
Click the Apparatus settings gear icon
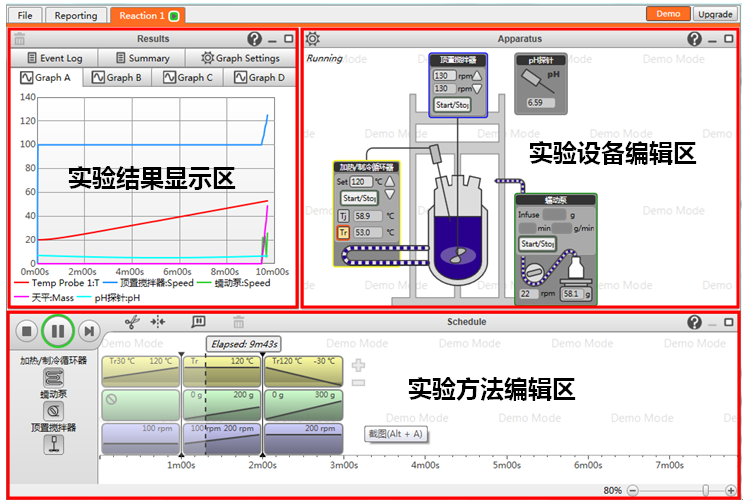pyautogui.click(x=313, y=39)
